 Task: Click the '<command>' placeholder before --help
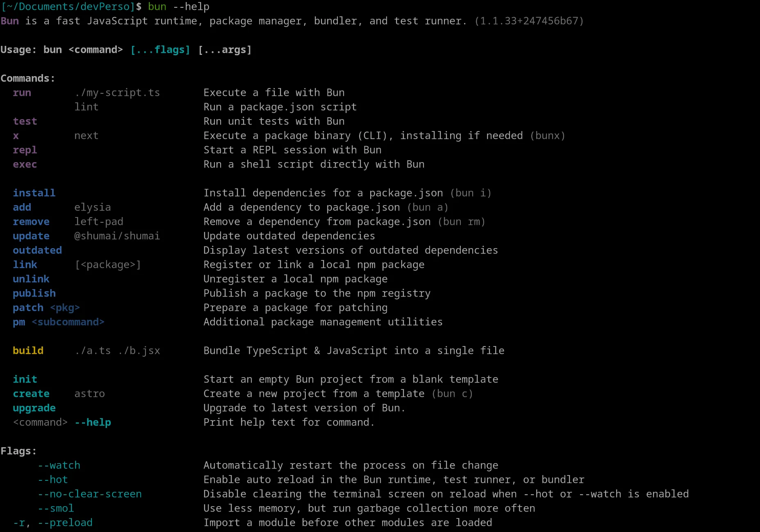pyautogui.click(x=40, y=422)
